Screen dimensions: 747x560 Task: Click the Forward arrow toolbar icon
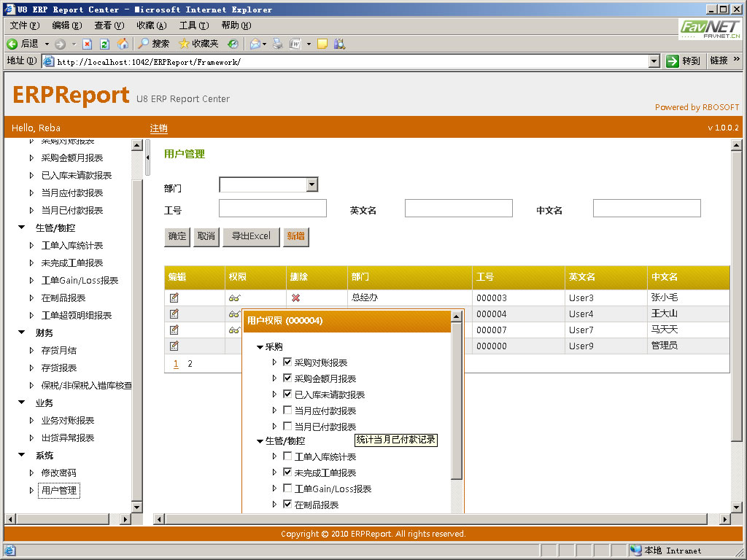(x=60, y=44)
